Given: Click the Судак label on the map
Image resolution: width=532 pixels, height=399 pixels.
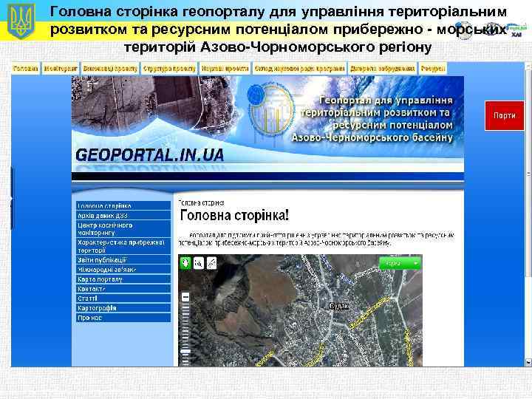Looking at the screenshot, I should [x=338, y=306].
